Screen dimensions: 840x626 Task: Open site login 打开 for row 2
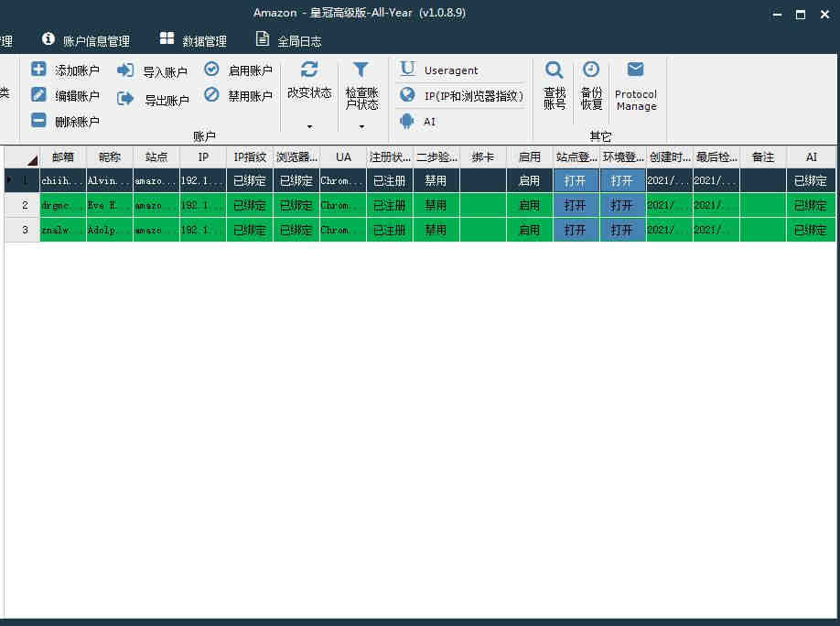[576, 205]
